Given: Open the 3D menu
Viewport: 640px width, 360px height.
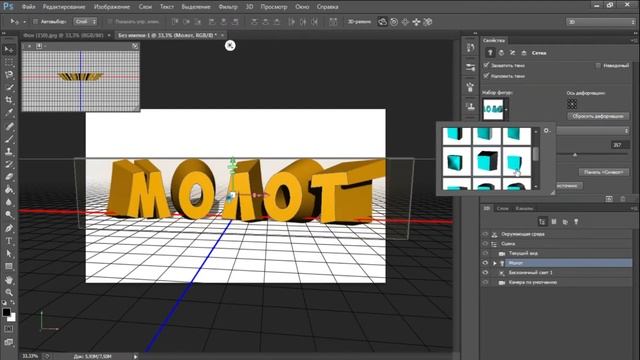Looking at the screenshot, I should (x=249, y=7).
